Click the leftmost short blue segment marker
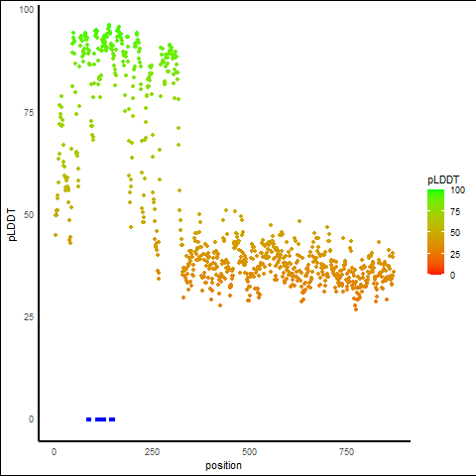Screen dimensions: 476x476 pos(88,419)
